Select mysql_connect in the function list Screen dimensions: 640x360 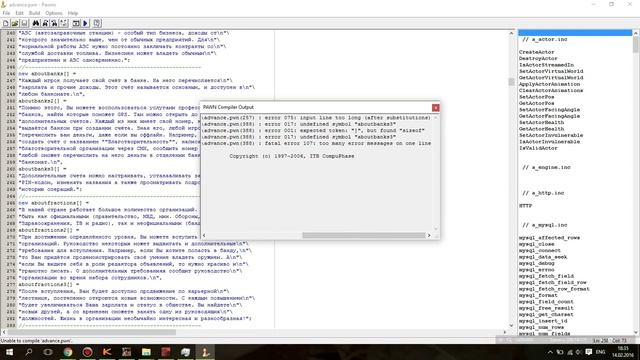(x=540, y=251)
